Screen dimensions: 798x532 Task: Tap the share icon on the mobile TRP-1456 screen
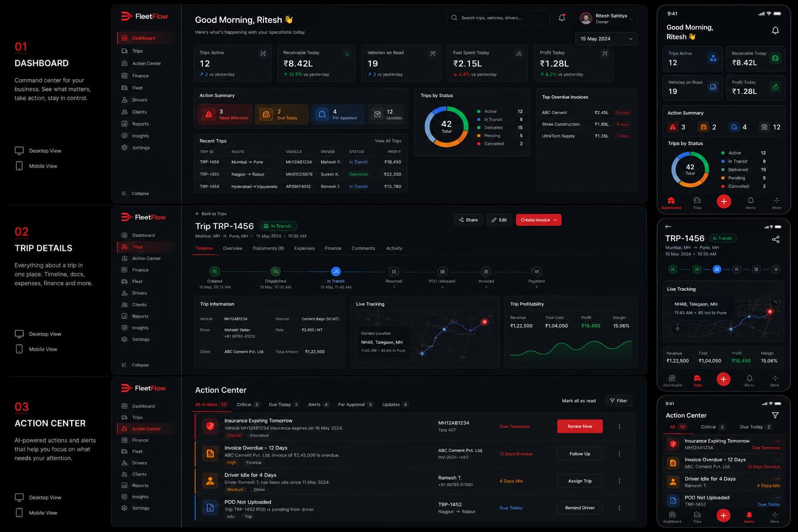point(776,240)
